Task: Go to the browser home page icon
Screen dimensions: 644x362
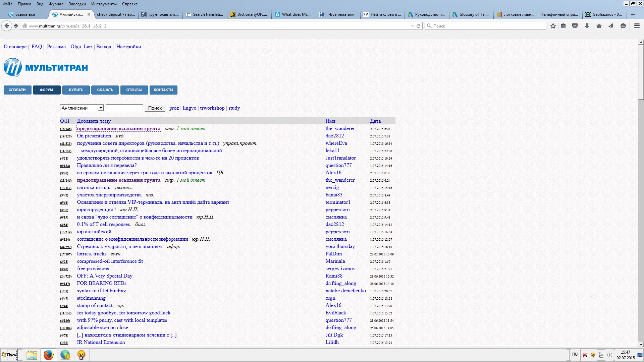Action: [599, 26]
